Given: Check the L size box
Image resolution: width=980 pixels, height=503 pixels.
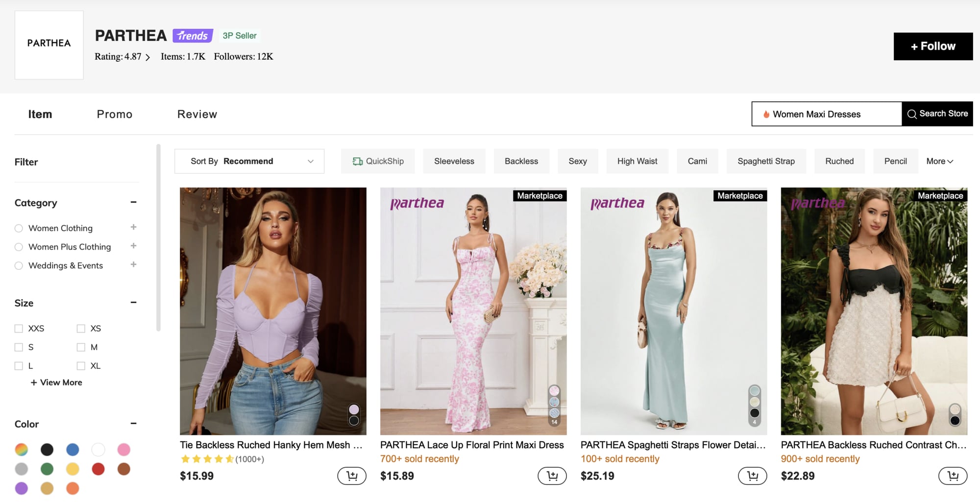Looking at the screenshot, I should click(19, 366).
